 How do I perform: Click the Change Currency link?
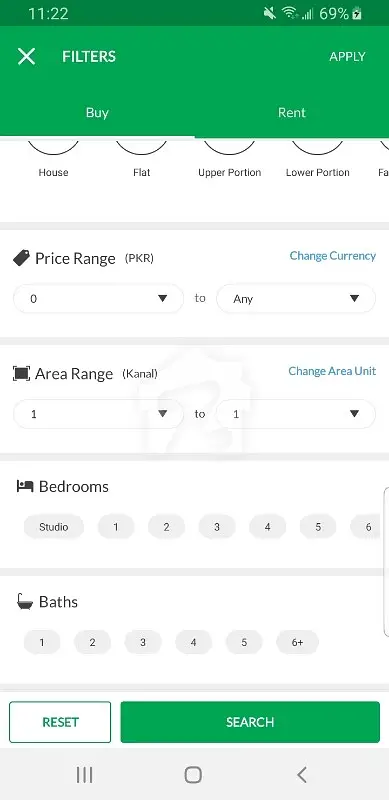click(x=333, y=256)
